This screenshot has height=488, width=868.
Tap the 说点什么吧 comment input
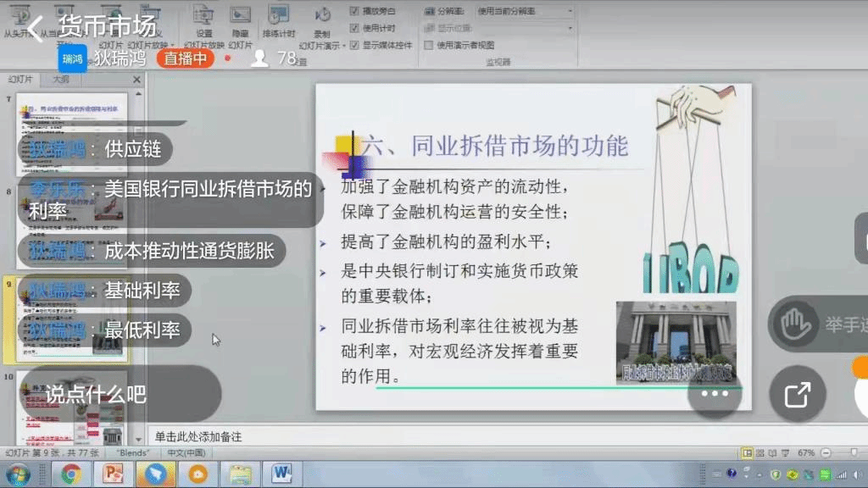[x=120, y=394]
